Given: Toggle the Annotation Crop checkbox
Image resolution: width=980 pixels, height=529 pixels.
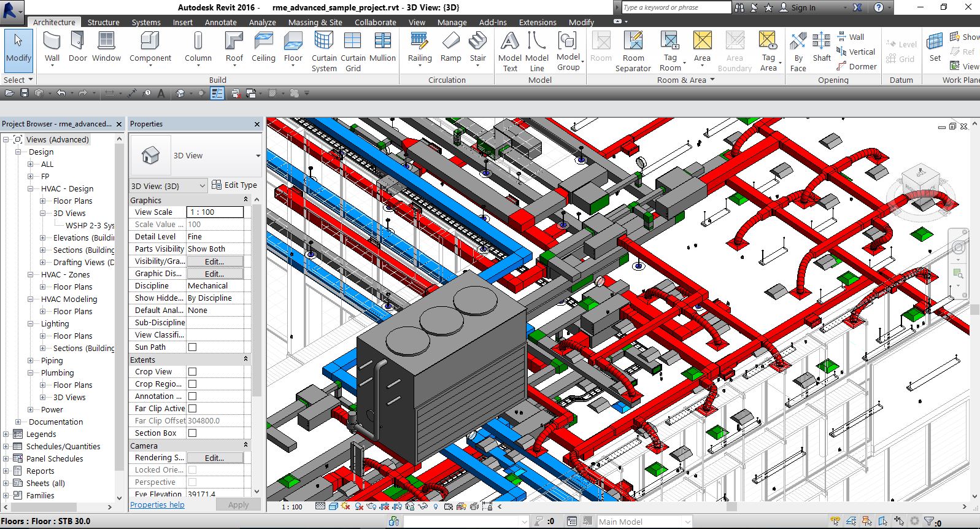Looking at the screenshot, I should pos(192,396).
